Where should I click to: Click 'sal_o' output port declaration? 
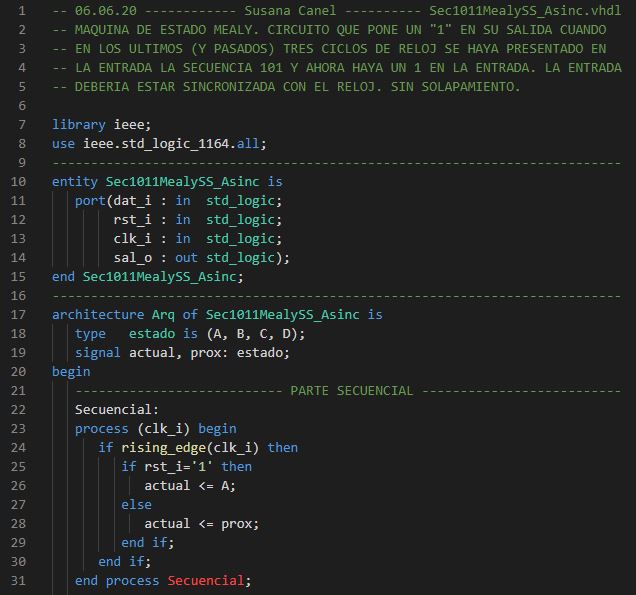pyautogui.click(x=133, y=258)
